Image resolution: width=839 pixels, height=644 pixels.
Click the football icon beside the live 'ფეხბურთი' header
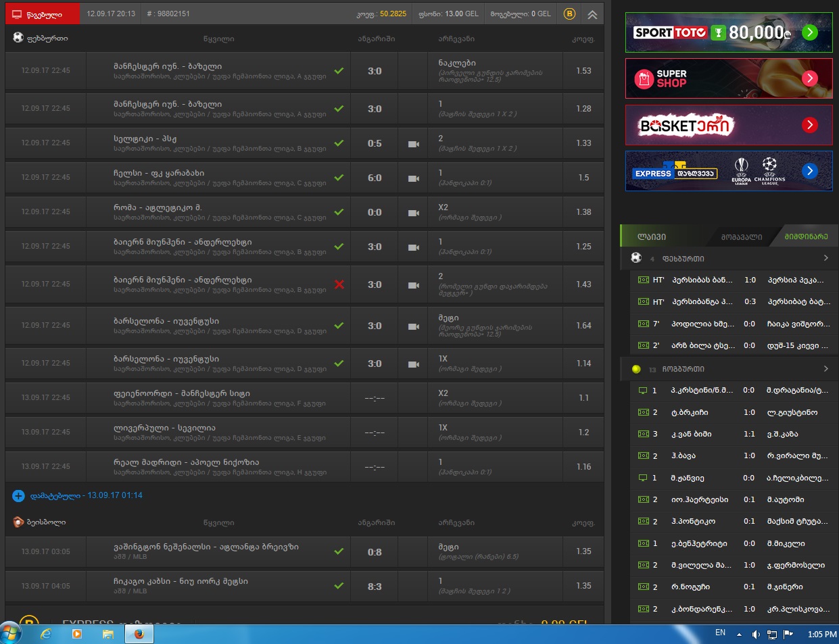coord(636,258)
